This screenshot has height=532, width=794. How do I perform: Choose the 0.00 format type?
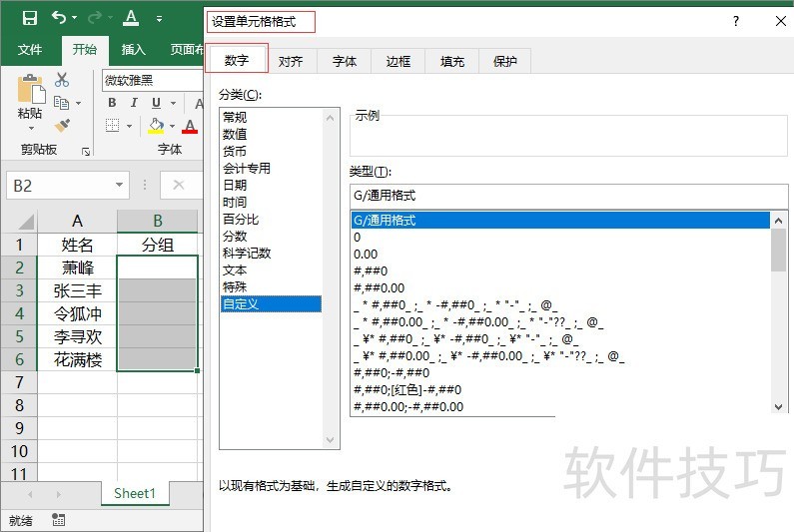(365, 255)
